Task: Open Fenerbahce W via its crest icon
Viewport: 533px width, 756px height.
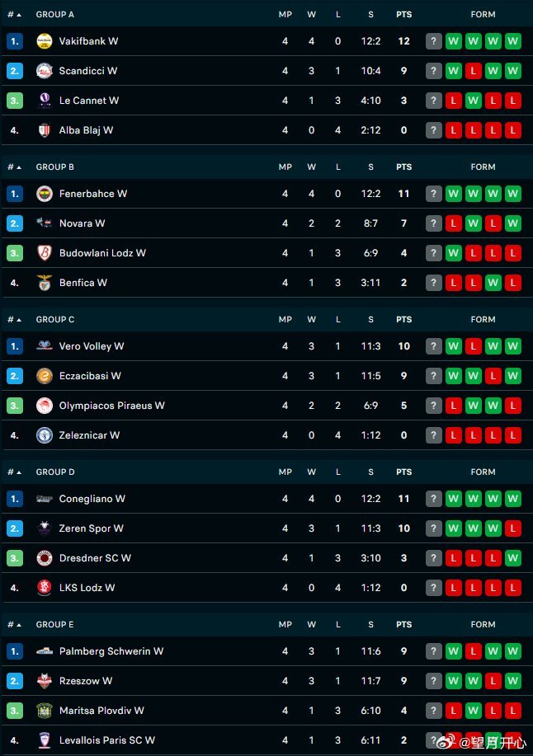Action: point(45,194)
